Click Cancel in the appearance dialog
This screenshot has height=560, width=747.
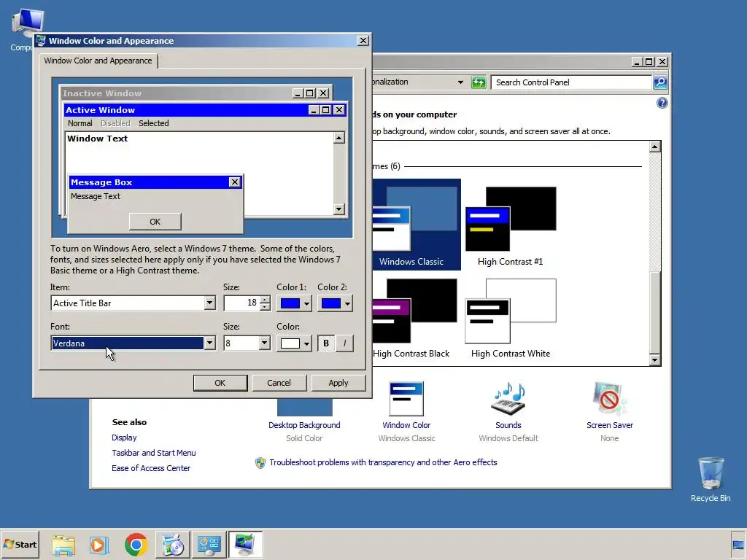pos(279,383)
